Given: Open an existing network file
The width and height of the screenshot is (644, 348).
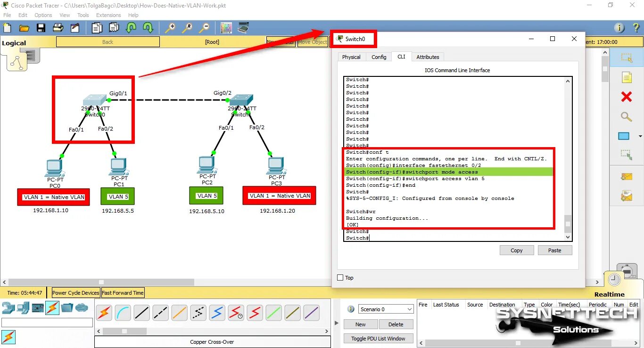Looking at the screenshot, I should coord(24,28).
